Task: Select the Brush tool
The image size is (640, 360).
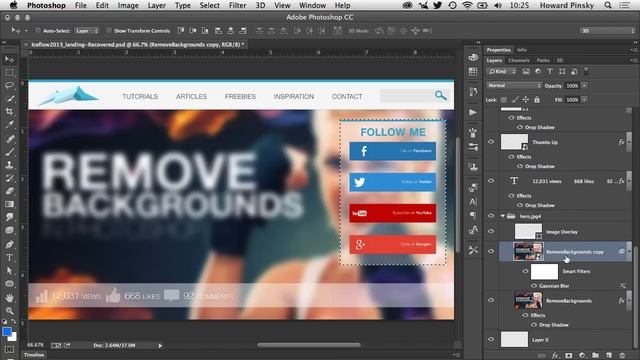Action: 9,152
